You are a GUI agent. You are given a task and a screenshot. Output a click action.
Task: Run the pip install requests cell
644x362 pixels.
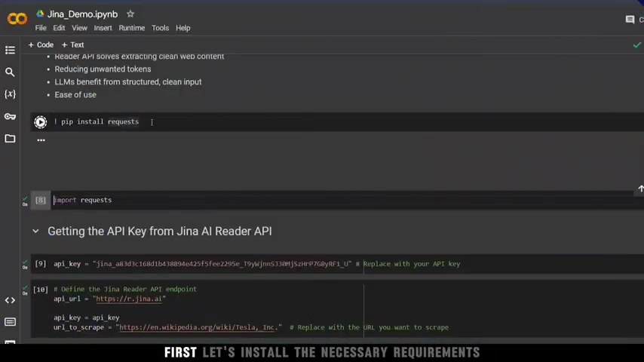(40, 122)
